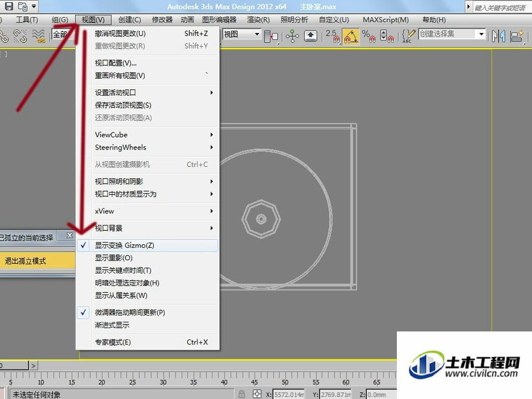Enable 显示重影(O) option

147,258
